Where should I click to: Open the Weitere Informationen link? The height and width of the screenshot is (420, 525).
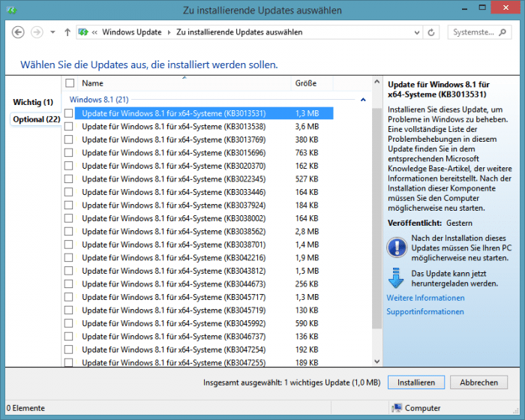pyautogui.click(x=425, y=298)
